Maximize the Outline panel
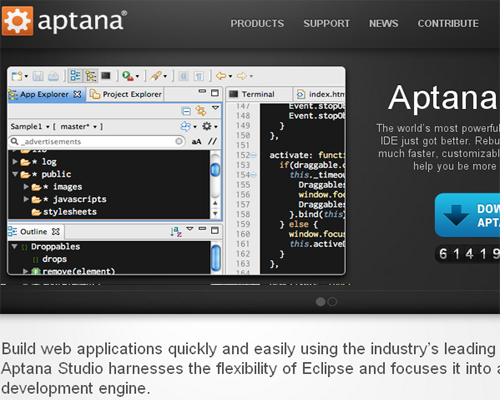 215,231
